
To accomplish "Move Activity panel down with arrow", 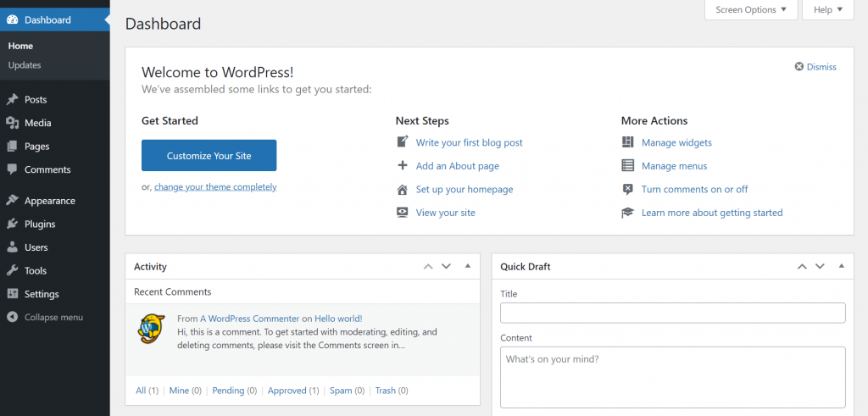I will click(x=446, y=266).
